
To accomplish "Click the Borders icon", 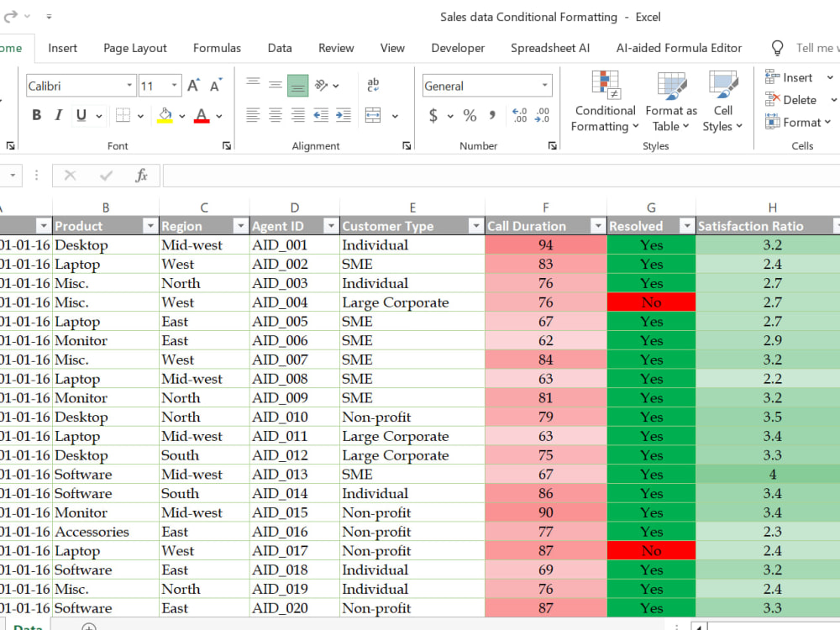I will coord(123,115).
